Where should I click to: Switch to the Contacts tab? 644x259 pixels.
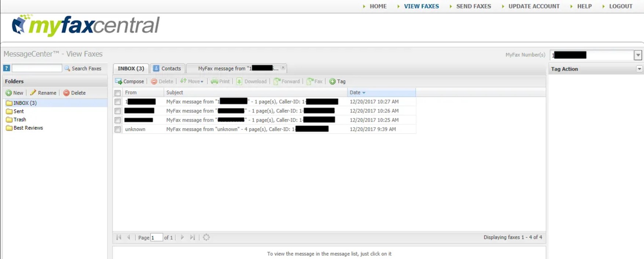(167, 69)
